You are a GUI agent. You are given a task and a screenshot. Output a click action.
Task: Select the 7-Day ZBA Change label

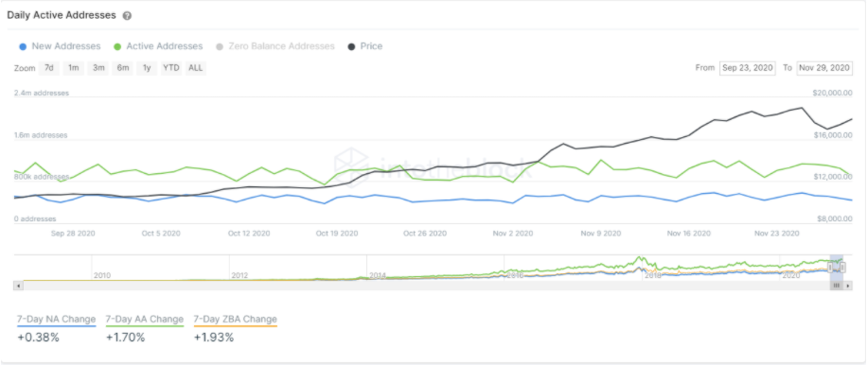click(x=236, y=319)
